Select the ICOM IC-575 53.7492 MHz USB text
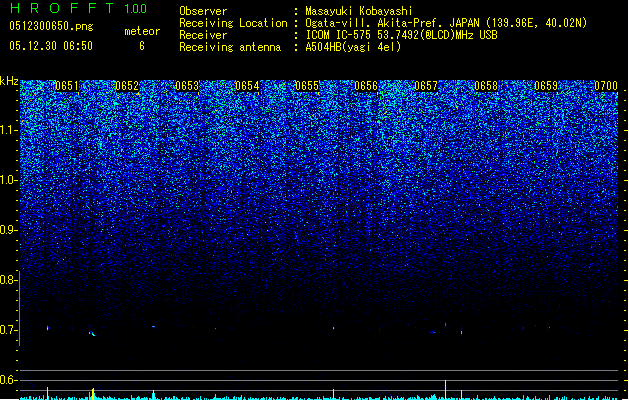Screen dimensions: 629x400 tap(402, 35)
